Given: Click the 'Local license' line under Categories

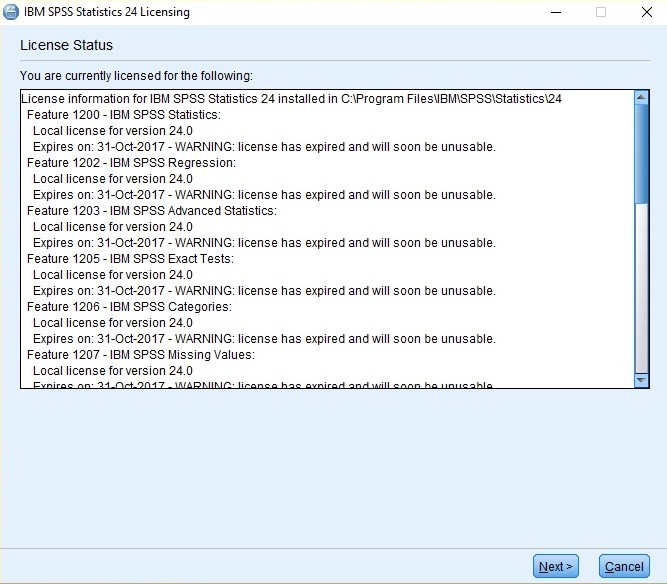Looking at the screenshot, I should tap(113, 323).
